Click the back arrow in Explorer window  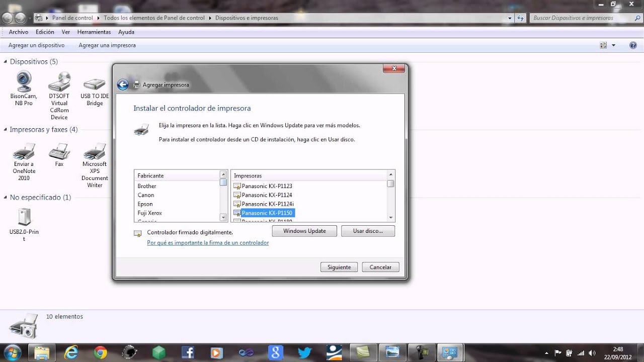(x=8, y=18)
